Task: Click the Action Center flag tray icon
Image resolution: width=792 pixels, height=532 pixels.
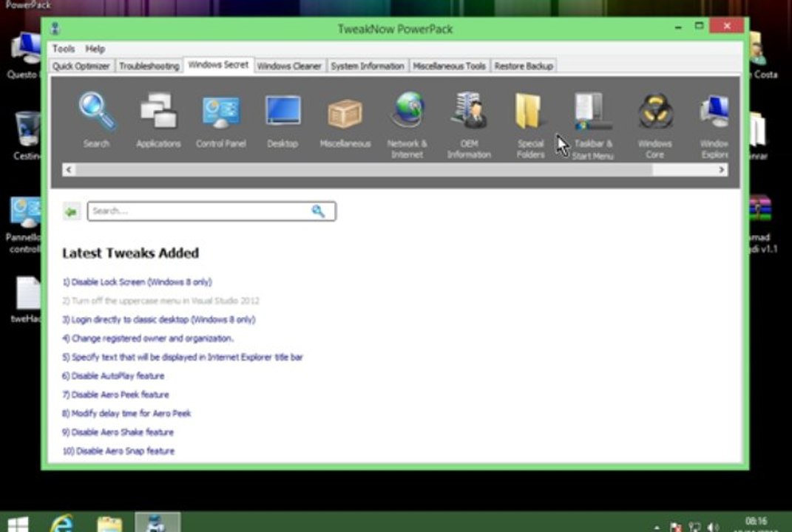Action: [x=676, y=527]
